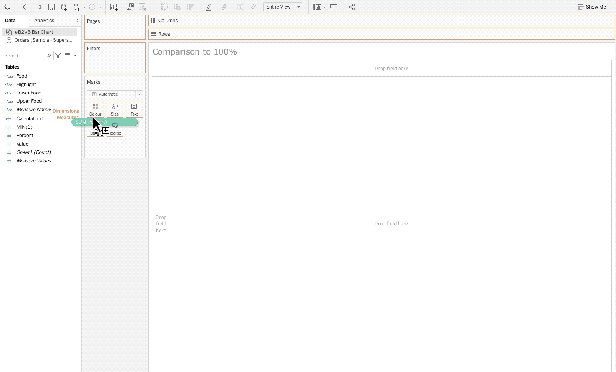Click the Rows shelf
This screenshot has height=372, width=616.
point(381,34)
